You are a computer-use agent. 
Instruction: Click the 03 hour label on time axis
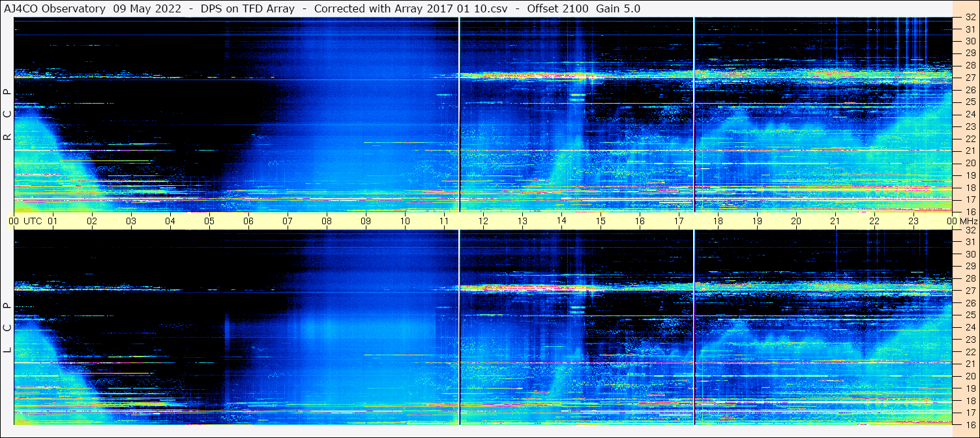(131, 221)
